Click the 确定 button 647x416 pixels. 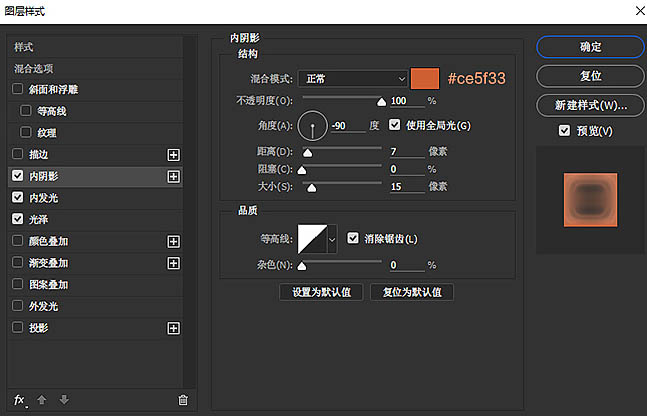(x=590, y=47)
